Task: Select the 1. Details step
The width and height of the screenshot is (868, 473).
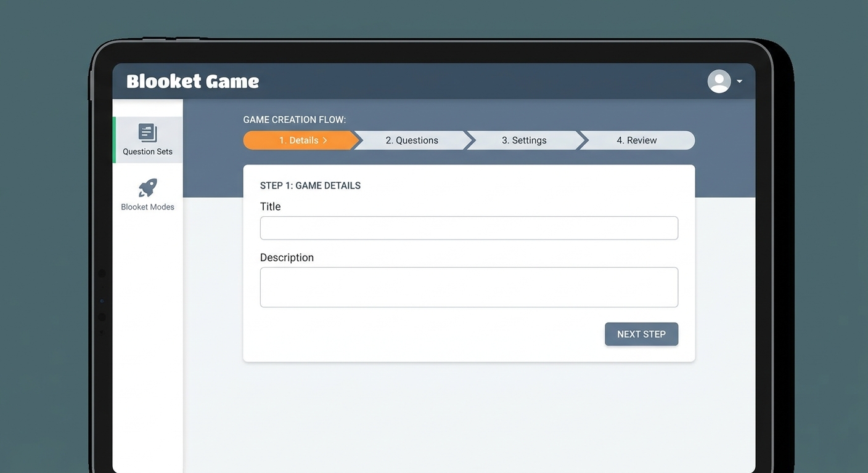Action: point(299,140)
